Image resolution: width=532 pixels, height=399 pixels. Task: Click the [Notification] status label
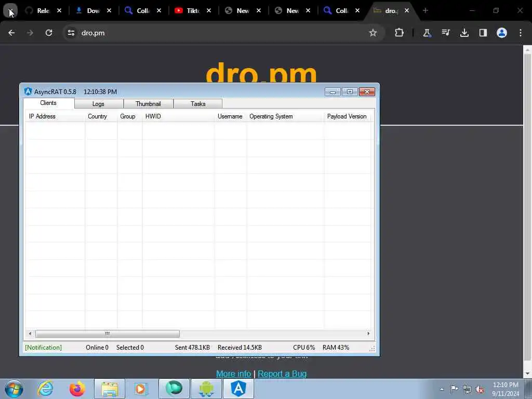44,348
